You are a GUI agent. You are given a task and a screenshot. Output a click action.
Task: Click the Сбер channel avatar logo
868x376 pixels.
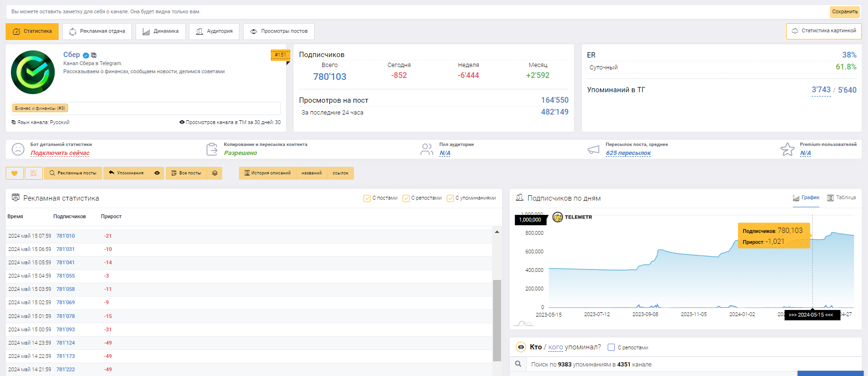point(33,72)
